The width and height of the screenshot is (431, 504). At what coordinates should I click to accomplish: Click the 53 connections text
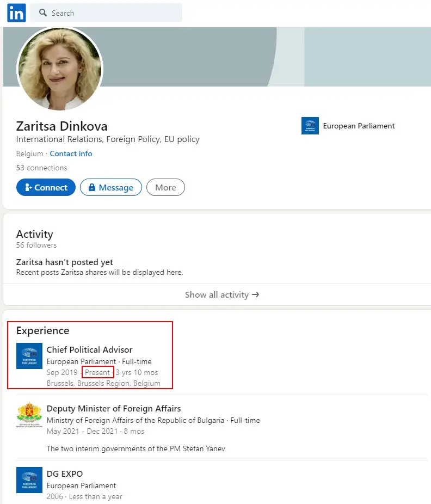(42, 168)
